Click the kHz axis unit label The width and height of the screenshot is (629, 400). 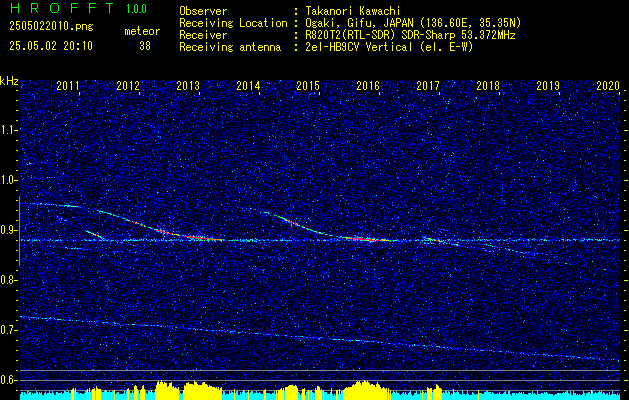click(9, 81)
